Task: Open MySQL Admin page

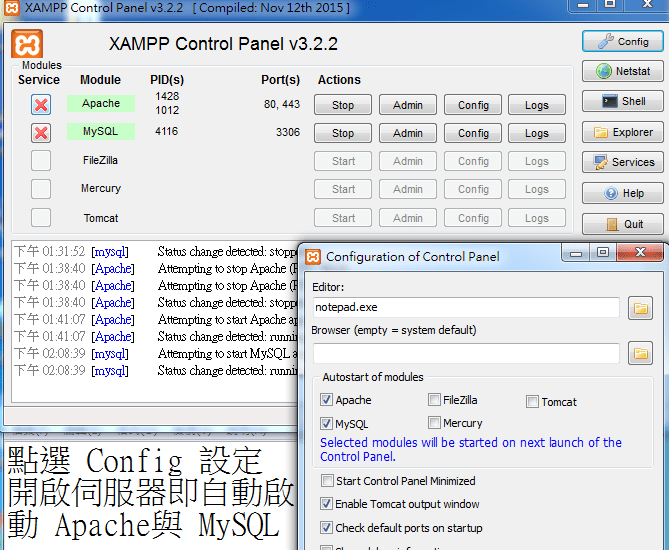Action: (x=407, y=133)
